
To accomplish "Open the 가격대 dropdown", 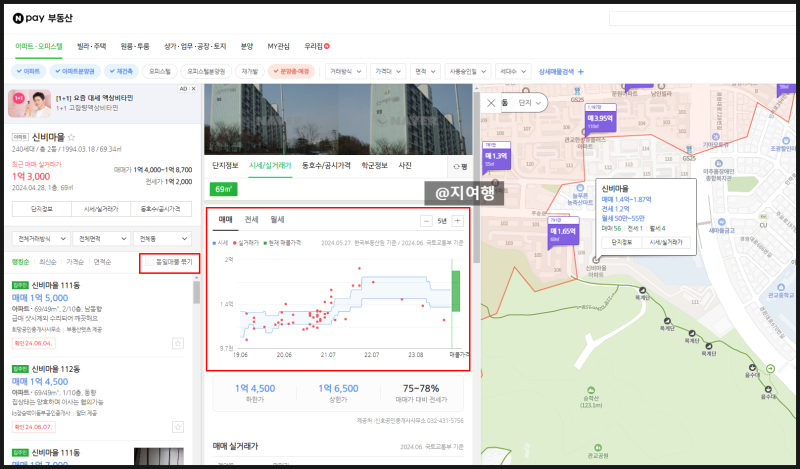I will pos(388,71).
